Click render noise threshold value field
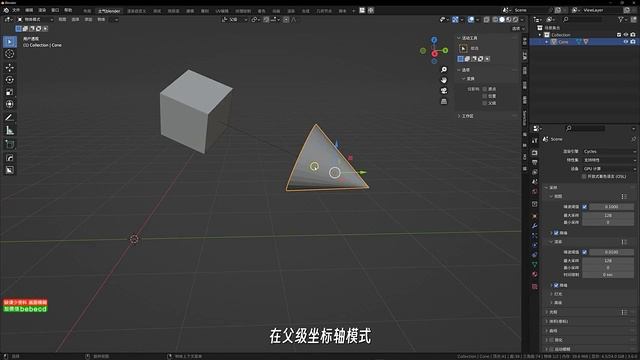Screen dimensions: 640x360 tap(611, 252)
